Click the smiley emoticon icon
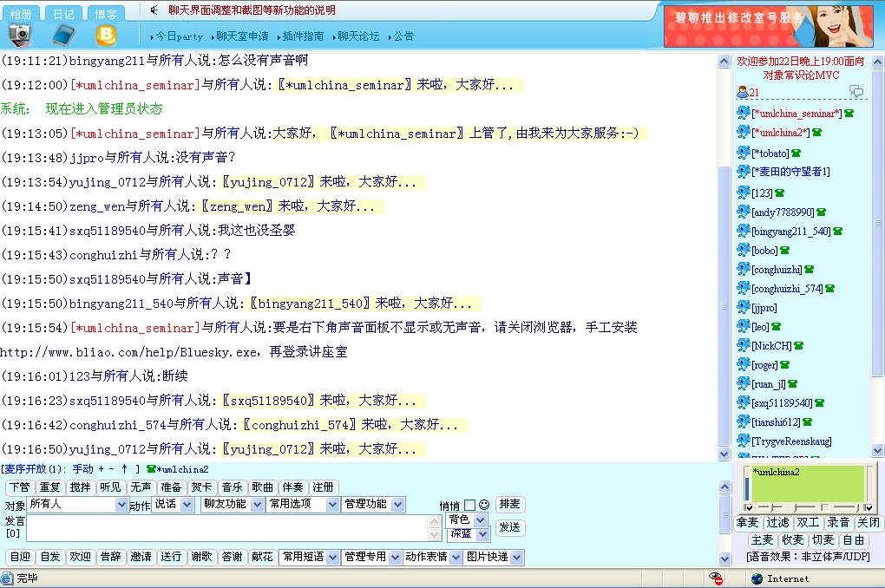This screenshot has width=885, height=588. 483,505
